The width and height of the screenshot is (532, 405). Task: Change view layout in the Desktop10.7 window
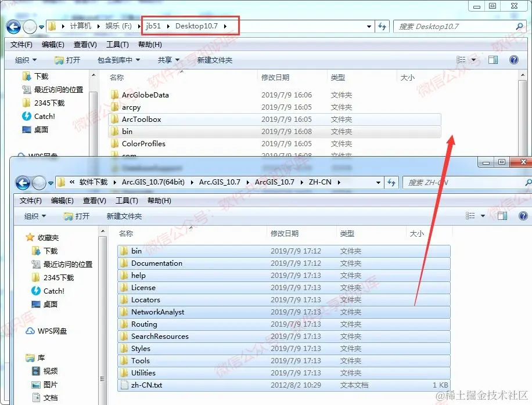461,60
